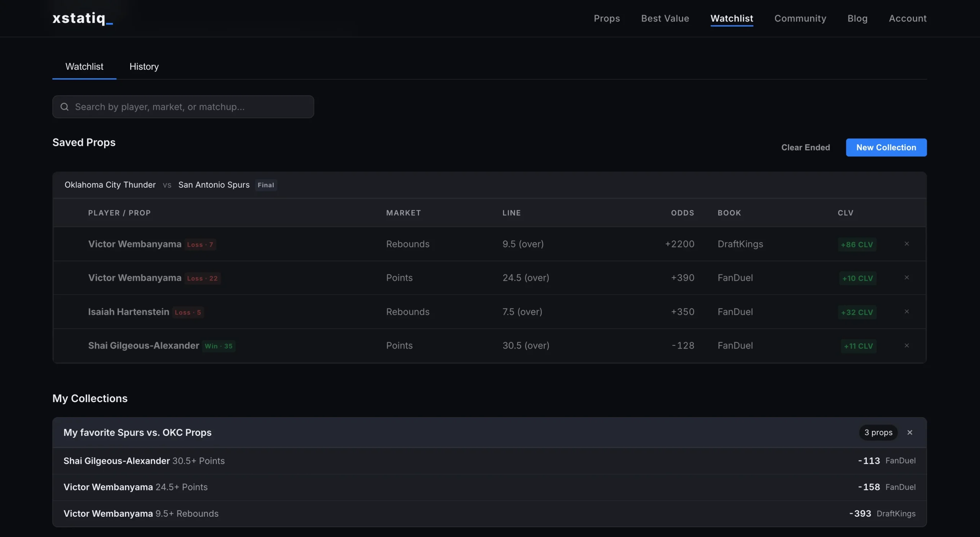Click the BOOK column header
The width and height of the screenshot is (980, 537).
[729, 213]
